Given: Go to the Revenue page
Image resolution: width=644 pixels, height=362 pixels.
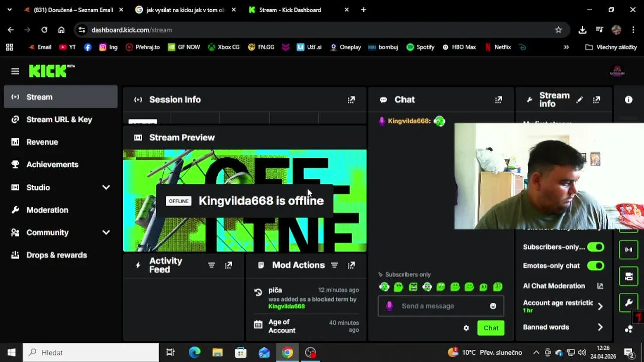Looking at the screenshot, I should 60,142.
